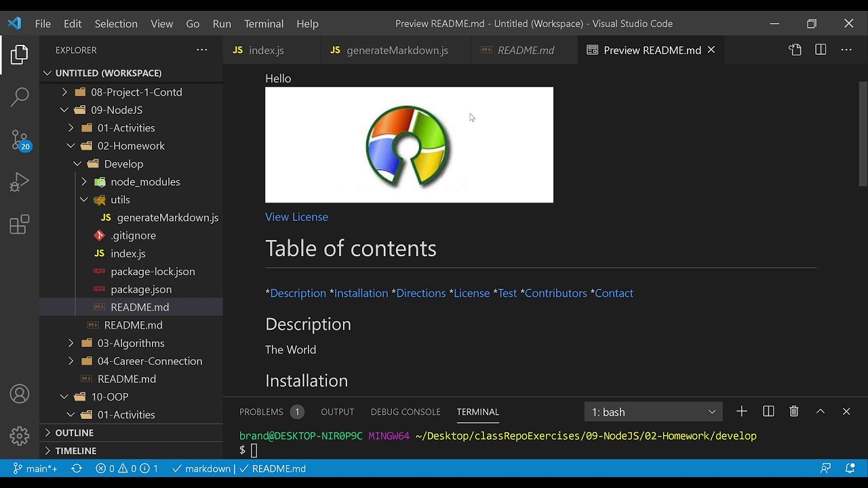Close the Preview README.md tab
Viewport: 868px width, 488px height.
point(711,50)
